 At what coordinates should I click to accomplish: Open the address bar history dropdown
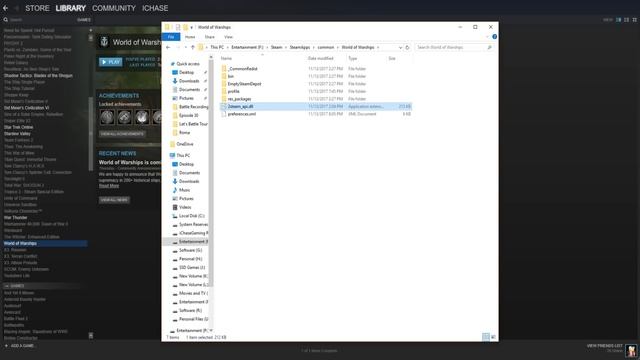[x=400, y=47]
